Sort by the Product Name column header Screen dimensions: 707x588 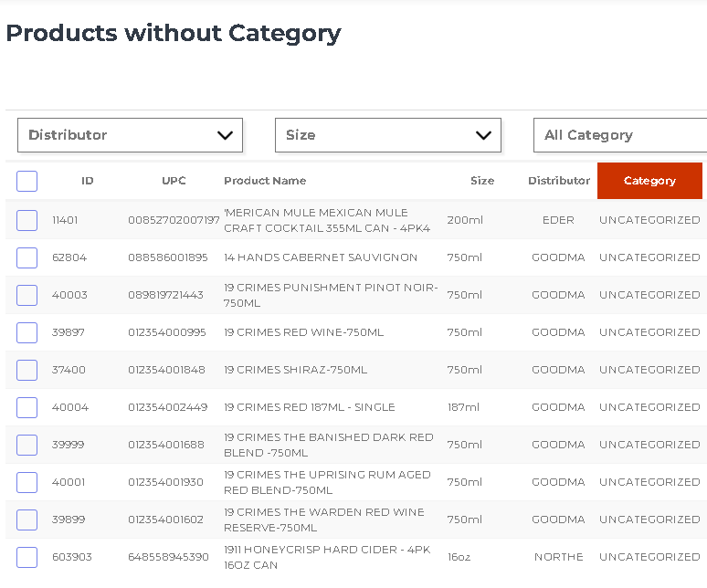[x=265, y=181]
